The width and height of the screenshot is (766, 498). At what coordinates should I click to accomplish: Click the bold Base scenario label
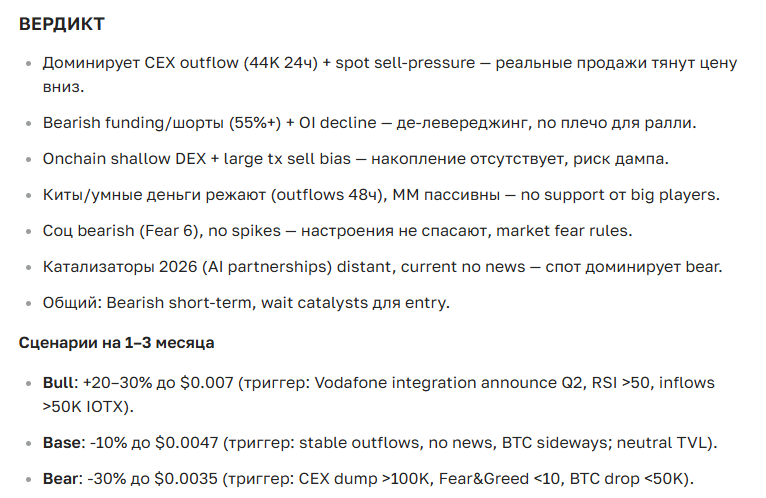click(x=61, y=443)
